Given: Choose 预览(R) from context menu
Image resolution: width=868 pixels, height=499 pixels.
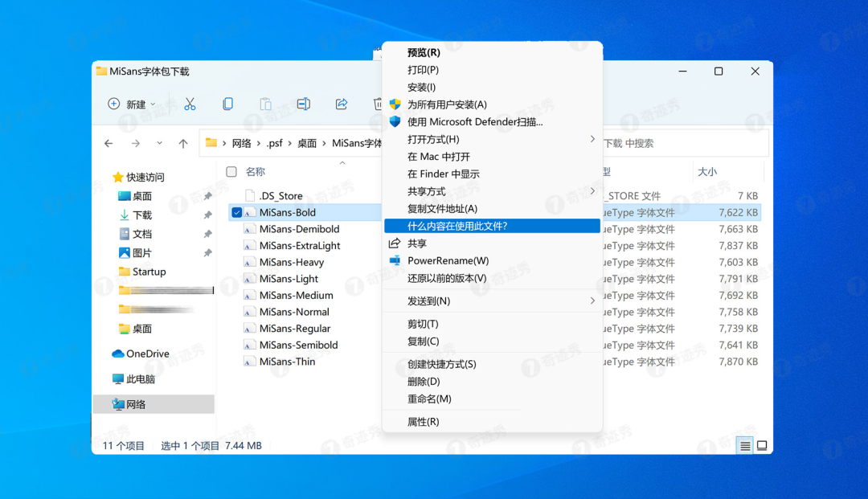Looking at the screenshot, I should click(492, 52).
